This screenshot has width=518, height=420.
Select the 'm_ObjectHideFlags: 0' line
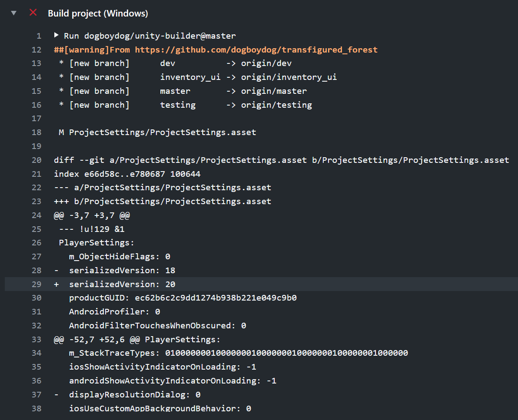[x=120, y=257]
